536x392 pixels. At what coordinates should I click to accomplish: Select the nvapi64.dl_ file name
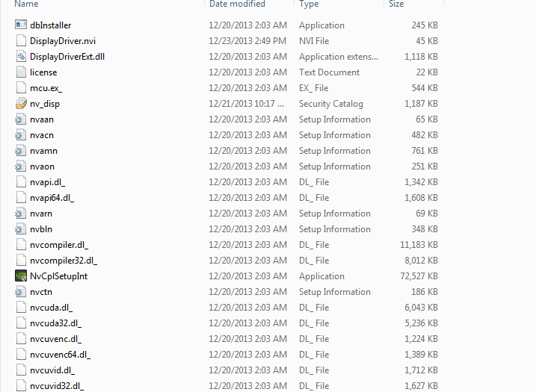52,198
